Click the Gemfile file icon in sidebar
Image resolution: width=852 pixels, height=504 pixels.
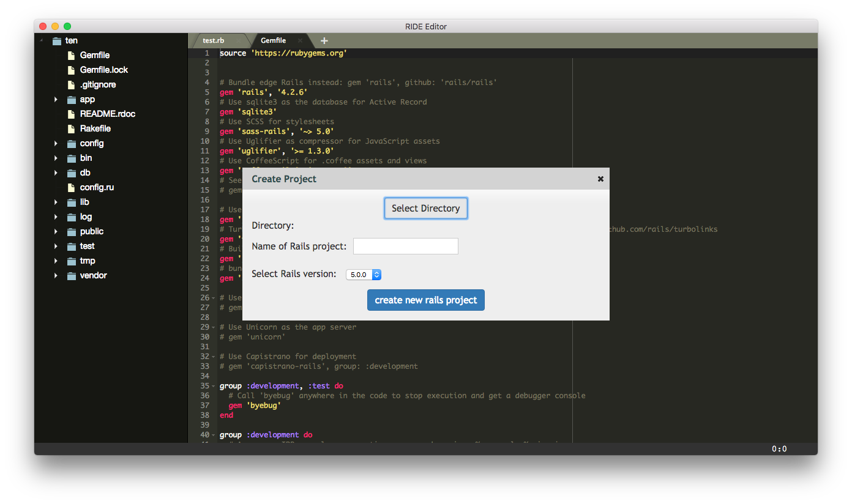click(71, 55)
